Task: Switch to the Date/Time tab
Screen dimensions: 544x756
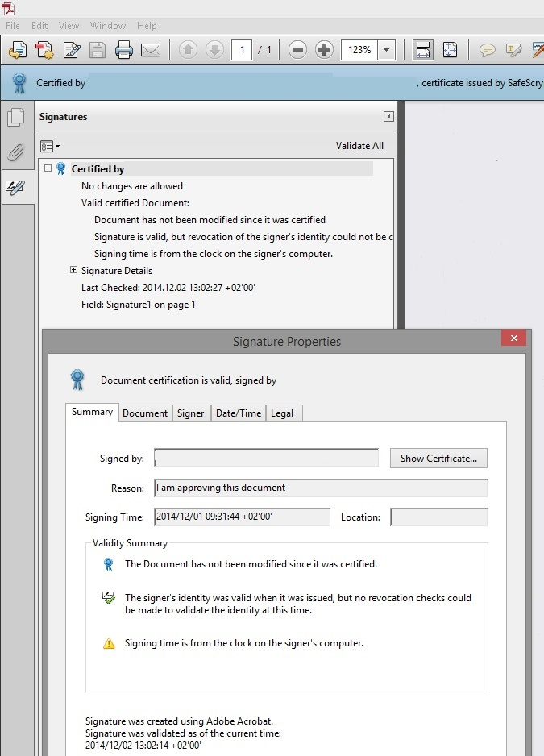Action: [x=239, y=413]
